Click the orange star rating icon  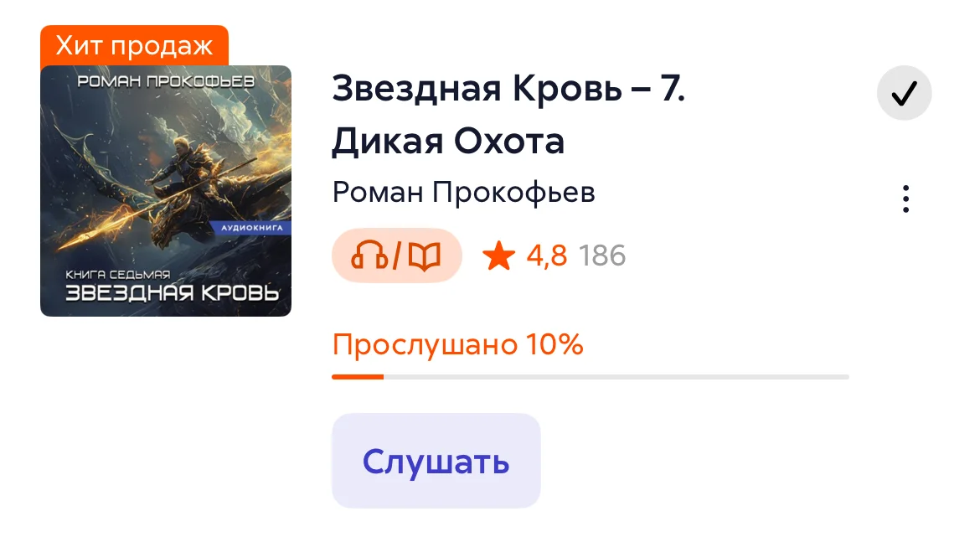[498, 256]
